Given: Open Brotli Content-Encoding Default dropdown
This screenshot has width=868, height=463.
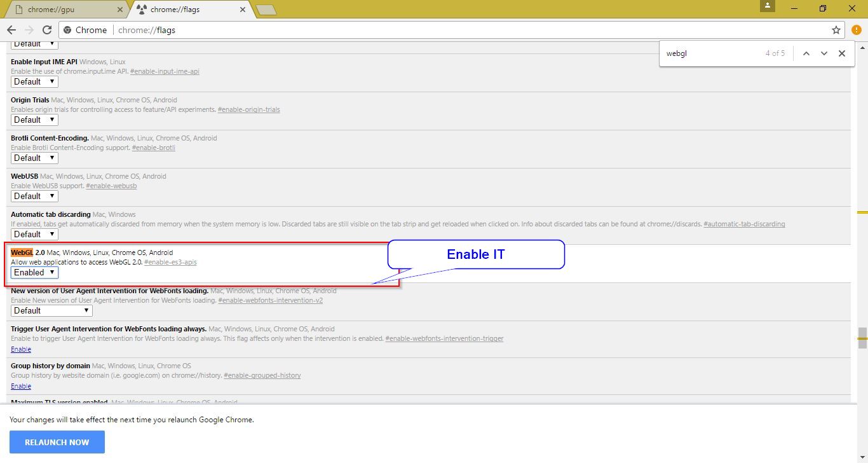Looking at the screenshot, I should point(34,158).
